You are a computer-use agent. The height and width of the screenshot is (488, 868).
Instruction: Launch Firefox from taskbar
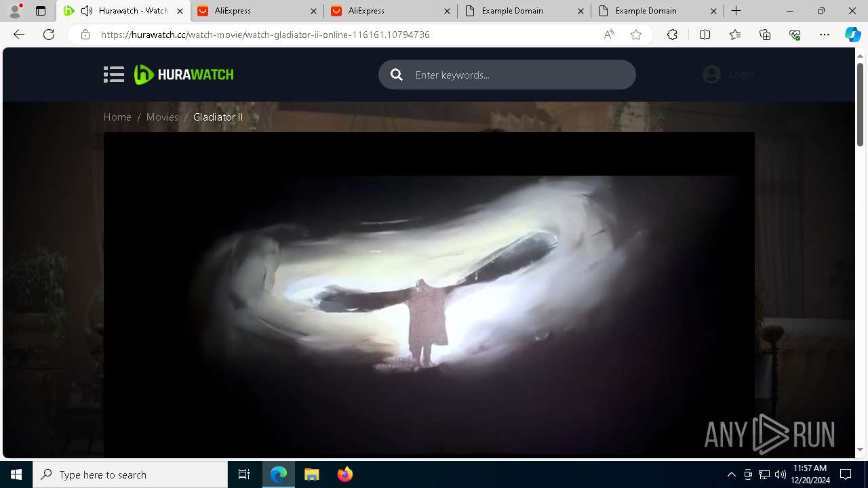pos(345,474)
